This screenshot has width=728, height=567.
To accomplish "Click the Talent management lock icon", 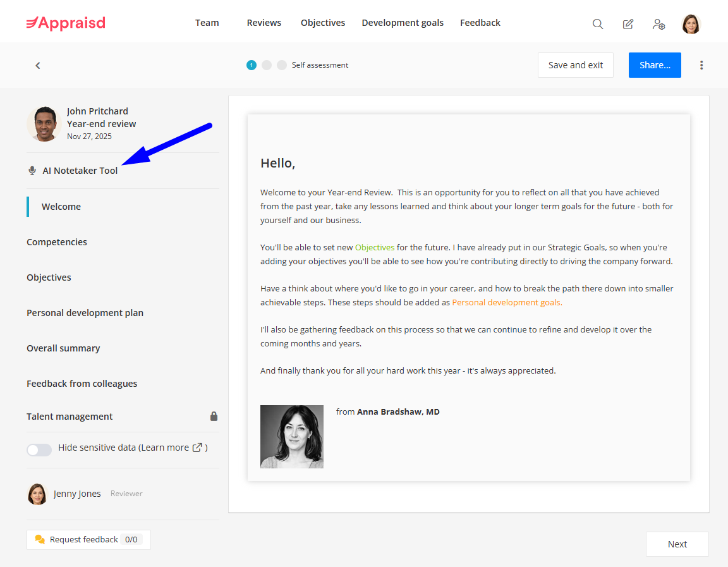I will [214, 417].
